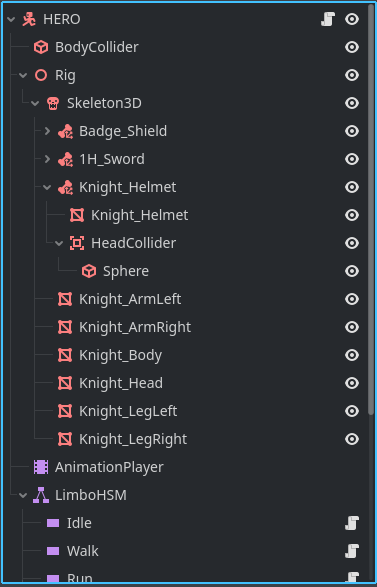Expand the Badge_Shield node
This screenshot has height=587, width=377.
tap(47, 131)
